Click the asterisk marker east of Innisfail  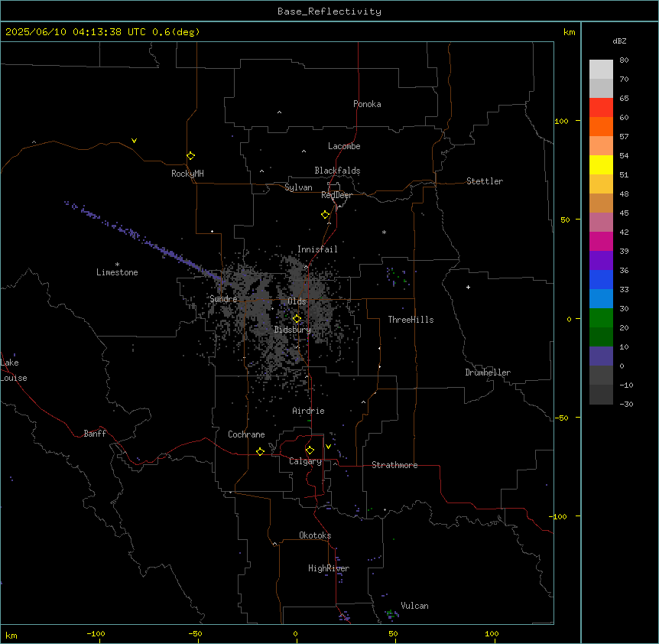[384, 232]
